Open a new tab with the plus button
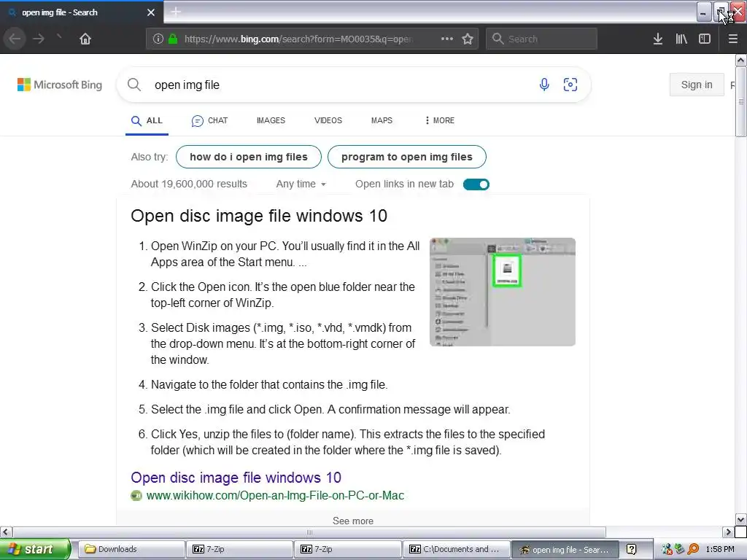Image resolution: width=747 pixels, height=560 pixels. pos(176,12)
